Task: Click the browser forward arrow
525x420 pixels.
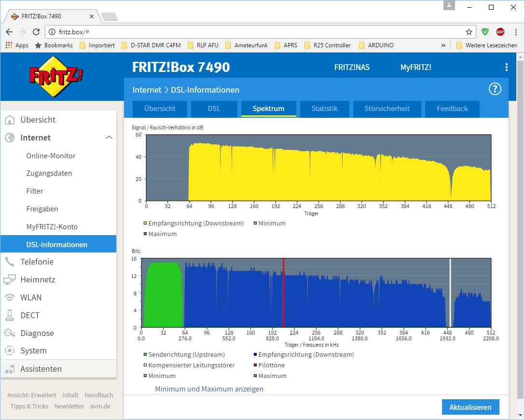Action: pos(22,32)
